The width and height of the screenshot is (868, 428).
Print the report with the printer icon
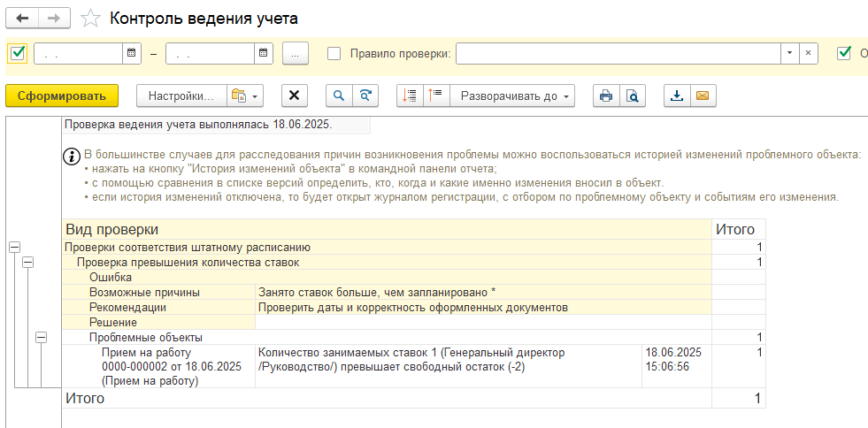click(x=606, y=96)
